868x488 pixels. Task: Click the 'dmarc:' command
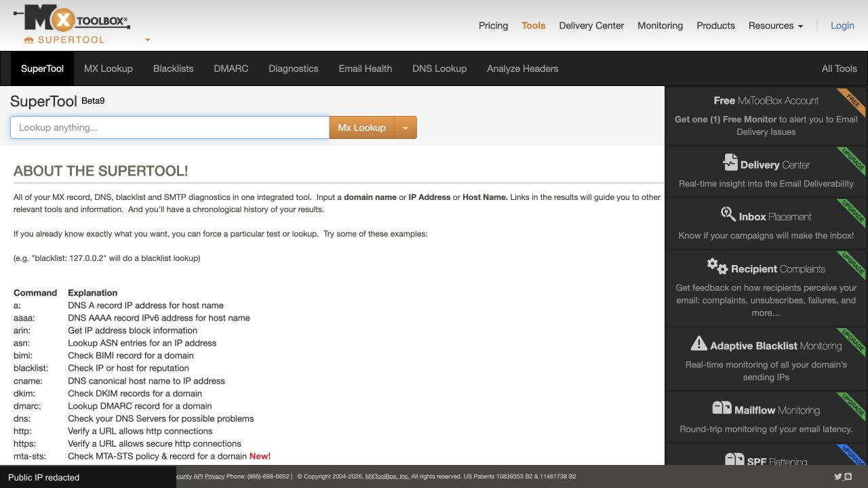[x=27, y=406]
